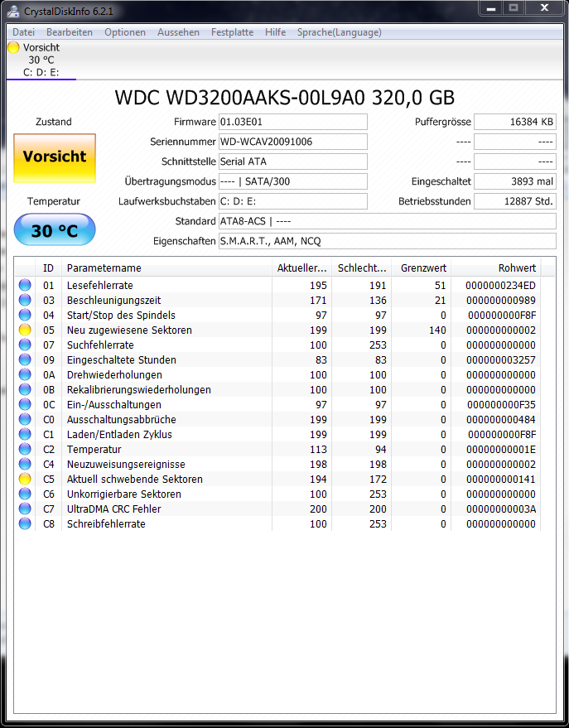
Task: Click the status orb for Unkorrigierbare Sektoren
Action: 25,494
